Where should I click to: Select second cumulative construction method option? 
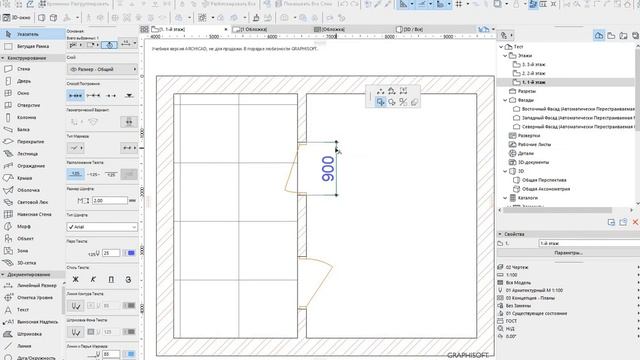coord(93,96)
